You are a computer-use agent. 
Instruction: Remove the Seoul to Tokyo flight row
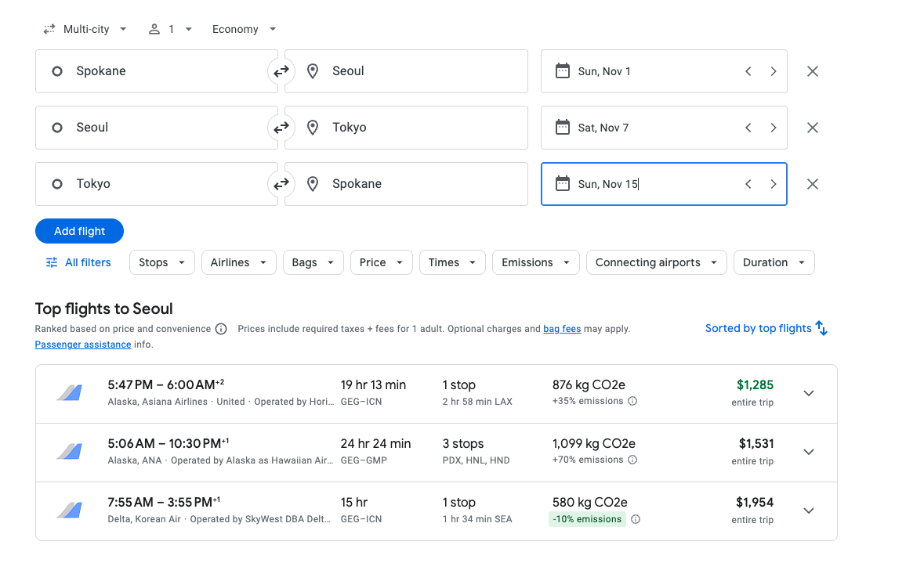812,128
